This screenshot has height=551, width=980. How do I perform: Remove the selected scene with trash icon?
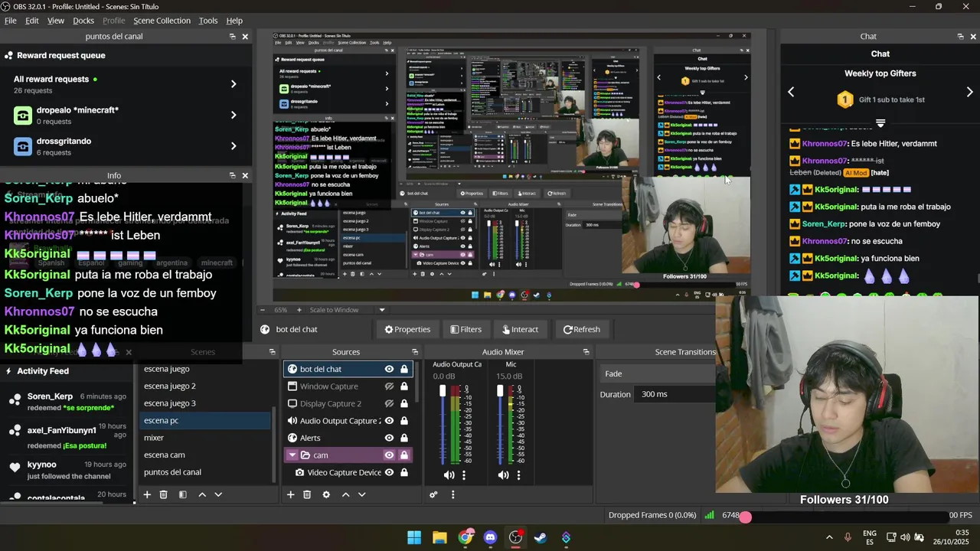pos(163,494)
